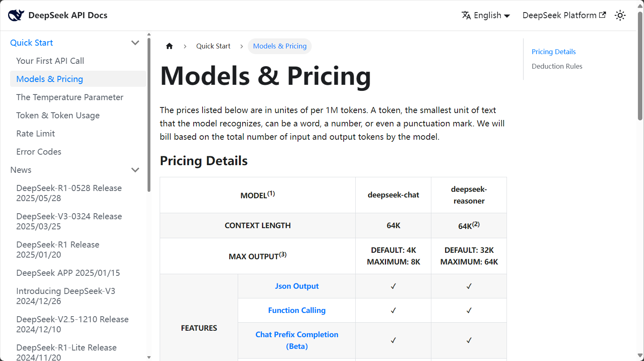
Task: Click the page scroll down arrow
Action: pos(640,356)
